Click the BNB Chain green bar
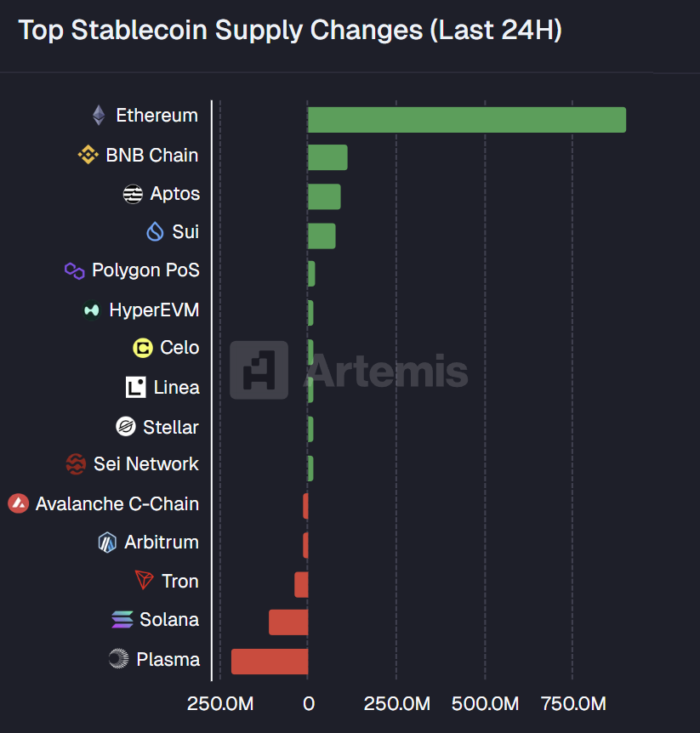The width and height of the screenshot is (700, 733). 327,157
